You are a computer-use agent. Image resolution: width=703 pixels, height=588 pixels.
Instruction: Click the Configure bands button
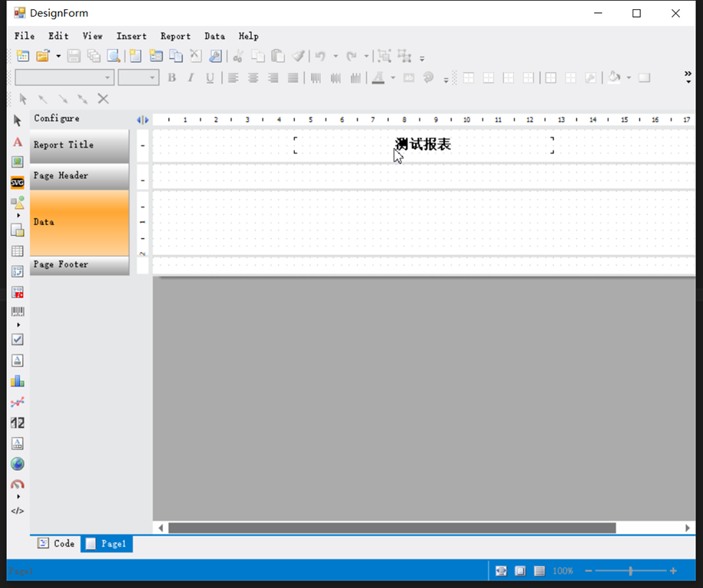(57, 119)
